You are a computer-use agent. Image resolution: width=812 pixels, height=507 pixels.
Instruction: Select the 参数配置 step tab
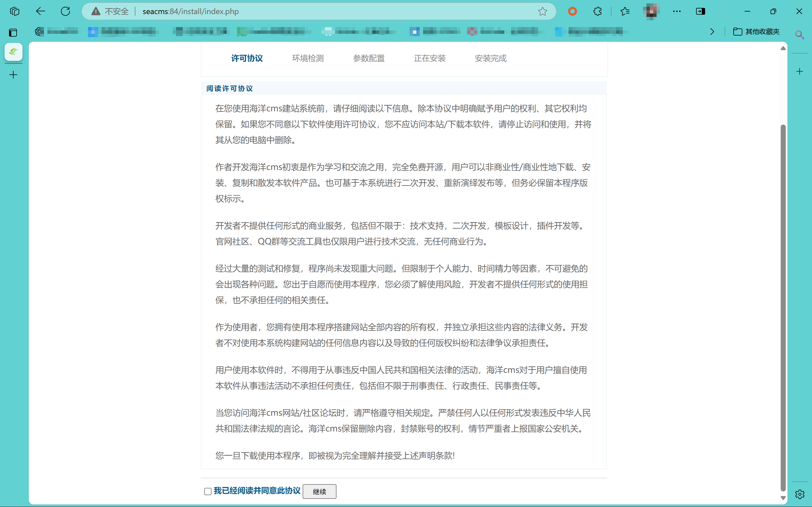point(368,58)
